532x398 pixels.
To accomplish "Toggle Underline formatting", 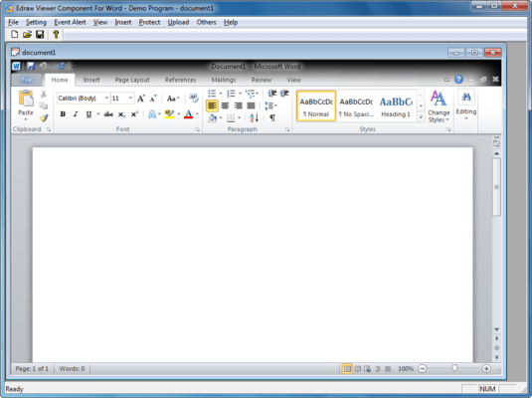I will point(89,114).
